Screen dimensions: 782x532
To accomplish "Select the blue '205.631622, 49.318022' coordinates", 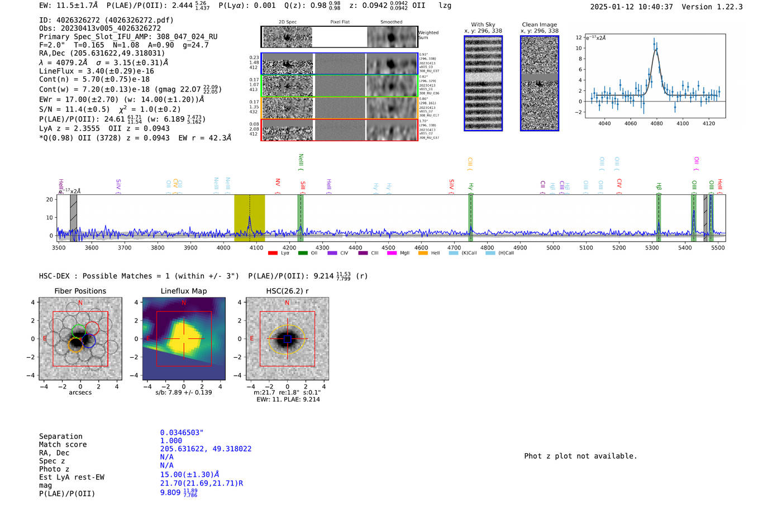I will (x=206, y=449).
